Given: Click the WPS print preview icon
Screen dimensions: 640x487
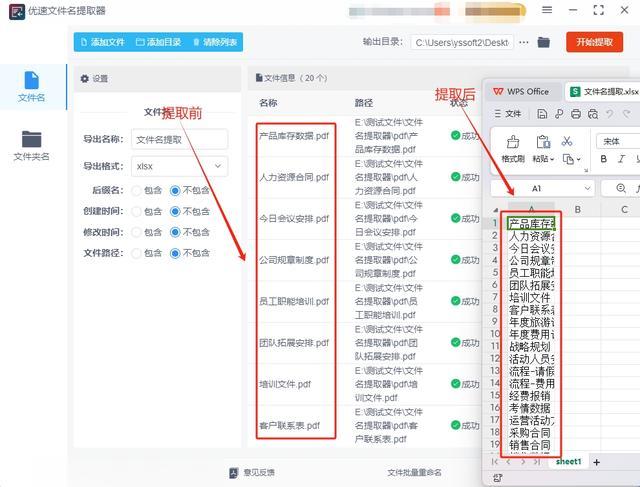Looking at the screenshot, I should (x=593, y=114).
